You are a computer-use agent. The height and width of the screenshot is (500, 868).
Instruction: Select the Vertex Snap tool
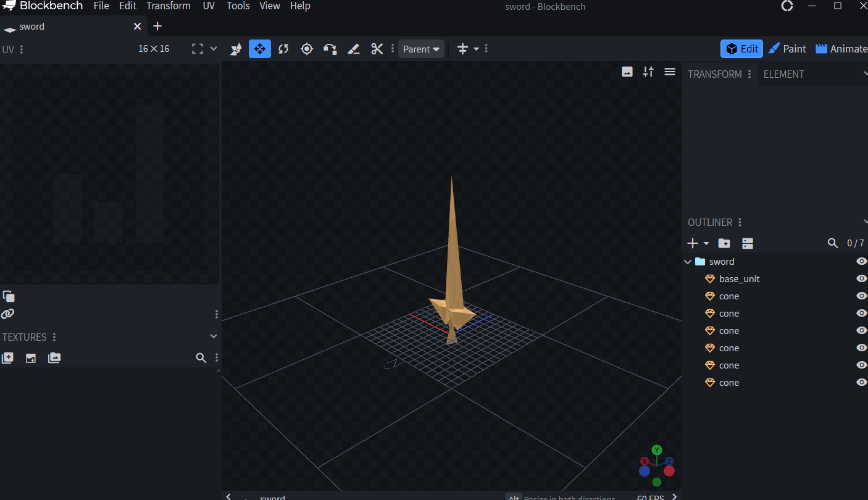(x=330, y=49)
